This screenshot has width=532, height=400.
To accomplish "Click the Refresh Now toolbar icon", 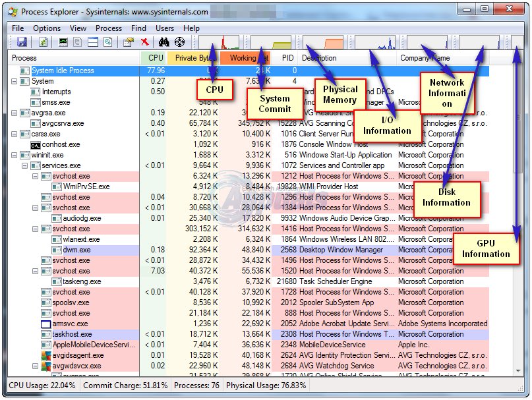I will [43, 42].
